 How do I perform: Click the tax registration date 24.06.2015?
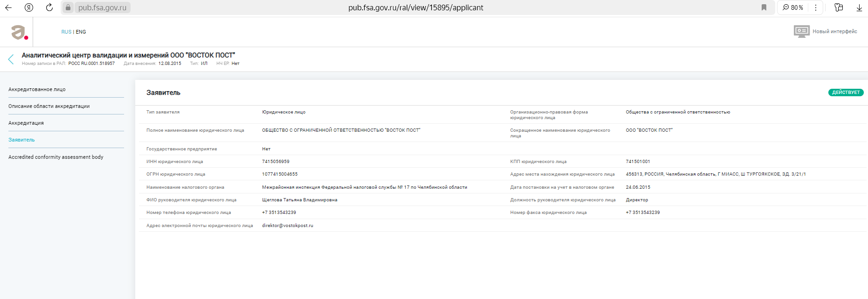(638, 187)
